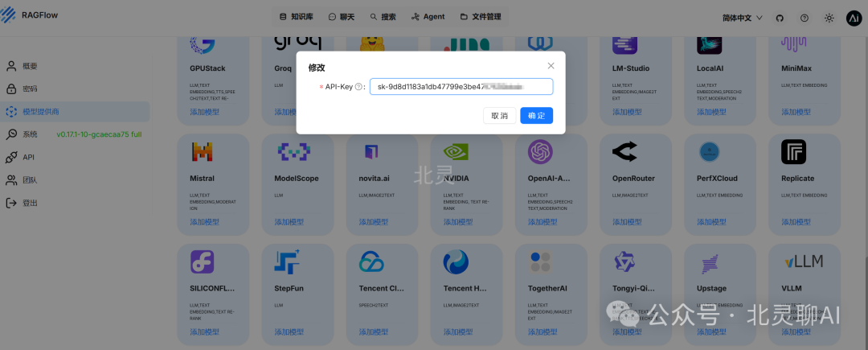Switch to the 知识库 tab
The width and height of the screenshot is (868, 350).
(297, 17)
